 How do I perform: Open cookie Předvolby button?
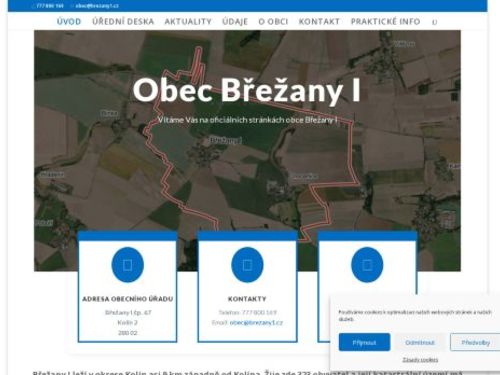tap(475, 342)
